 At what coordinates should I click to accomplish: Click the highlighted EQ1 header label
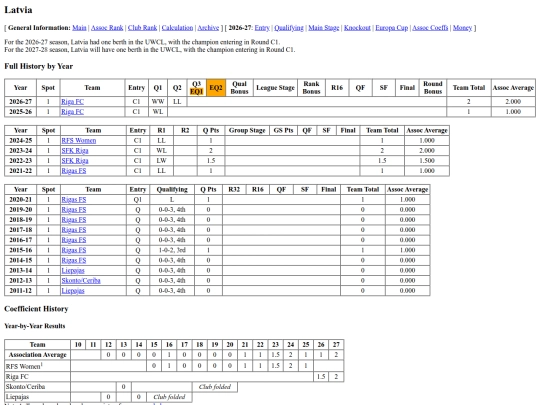click(x=197, y=92)
